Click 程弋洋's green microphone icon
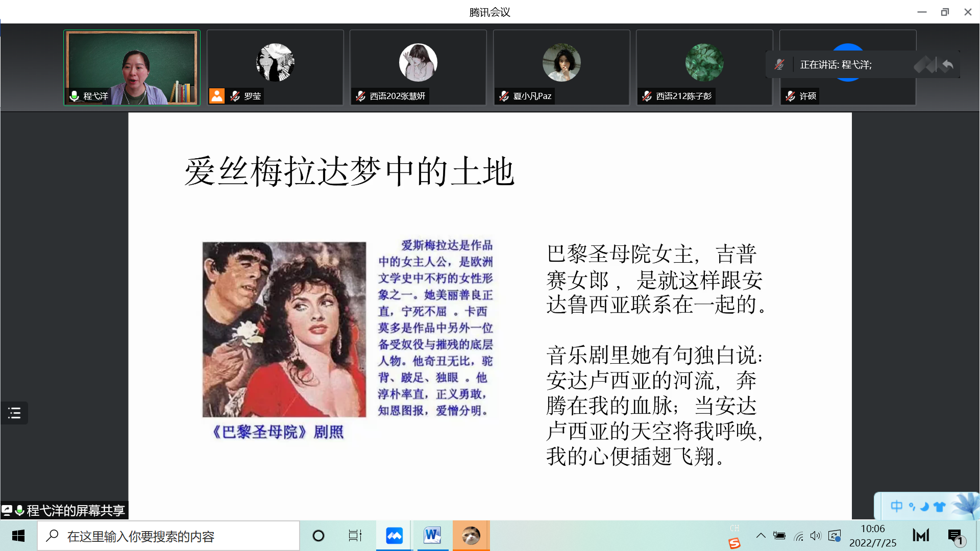Viewport: 980px width, 551px height. click(x=75, y=96)
